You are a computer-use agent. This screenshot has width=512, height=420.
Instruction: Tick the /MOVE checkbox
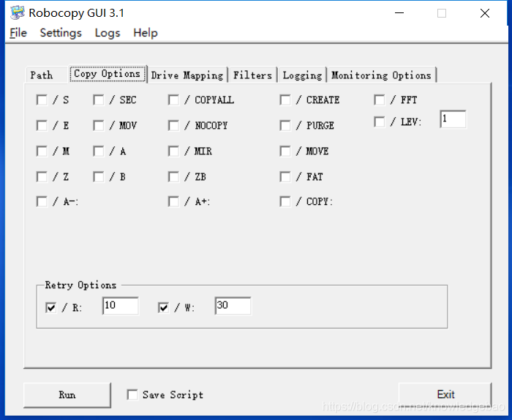click(x=285, y=151)
